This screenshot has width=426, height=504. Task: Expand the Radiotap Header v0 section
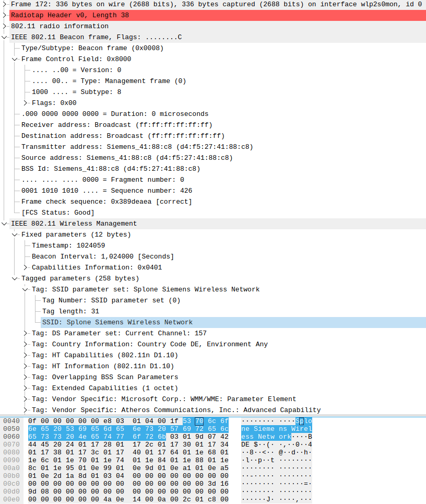(4, 15)
